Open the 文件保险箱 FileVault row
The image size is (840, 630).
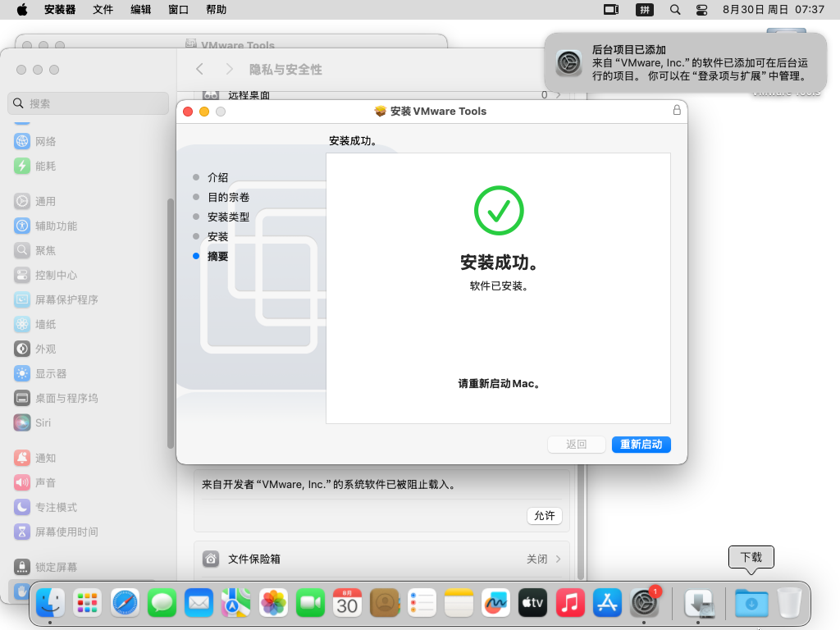click(x=381, y=559)
